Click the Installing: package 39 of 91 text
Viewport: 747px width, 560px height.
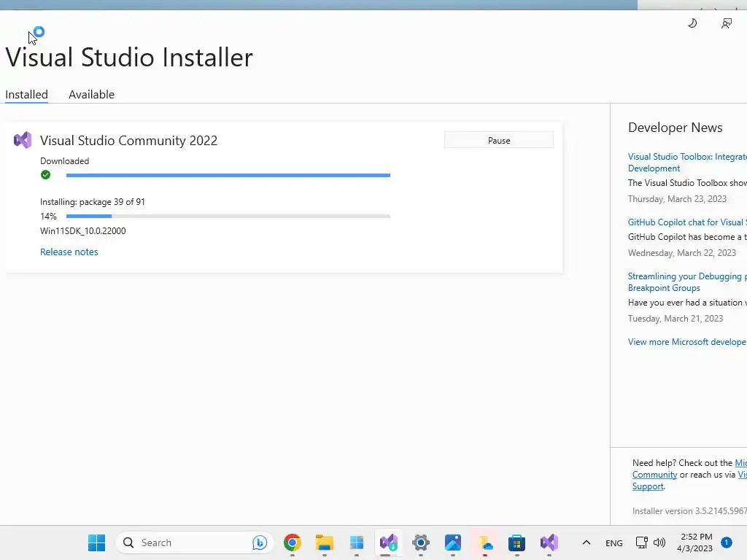coord(93,202)
